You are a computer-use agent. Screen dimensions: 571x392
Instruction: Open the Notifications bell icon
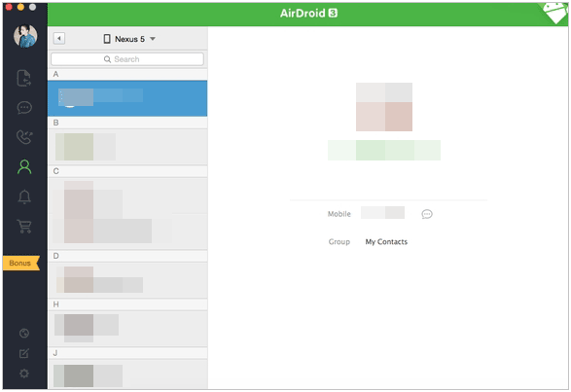pyautogui.click(x=24, y=196)
